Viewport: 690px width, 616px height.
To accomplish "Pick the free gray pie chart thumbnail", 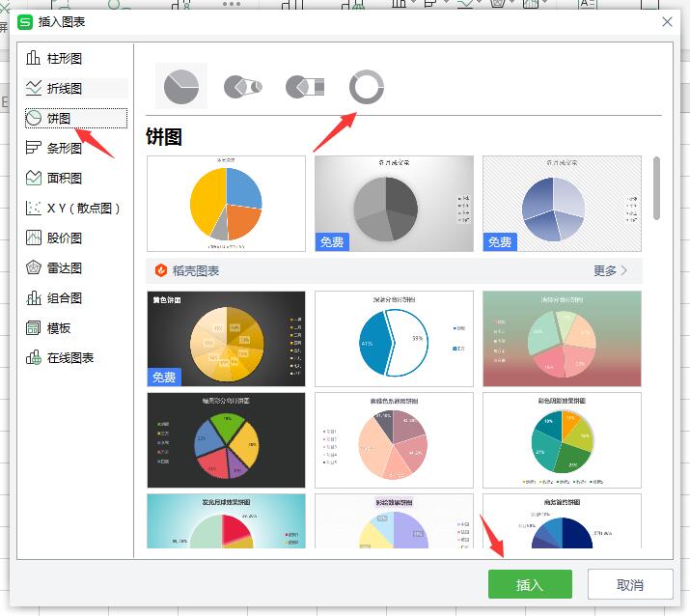I will pyautogui.click(x=395, y=204).
